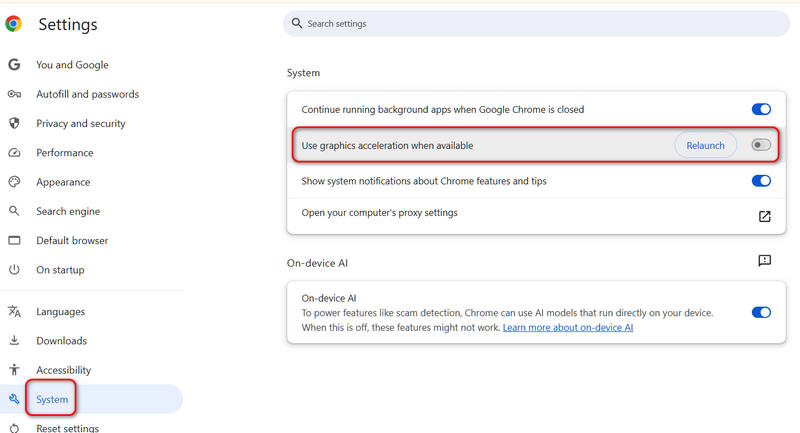Open Learn more about on-device AI link
800x433 pixels.
pos(568,327)
